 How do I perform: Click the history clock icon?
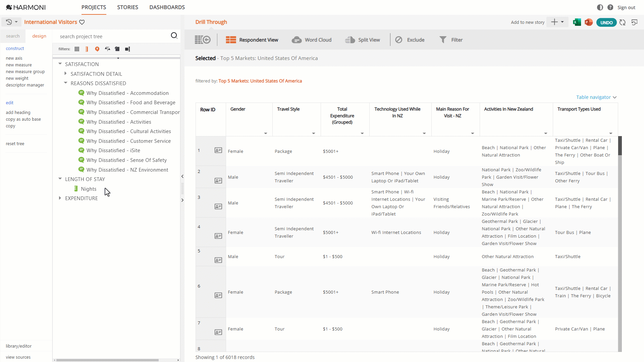pos(9,22)
